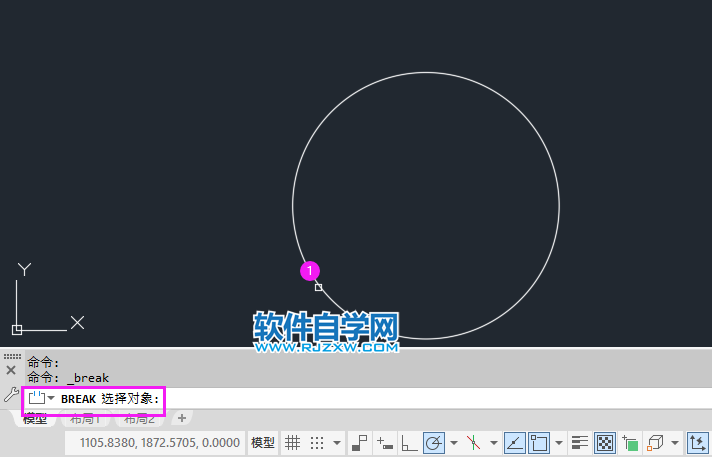Switch to the 布局1 layout tab
The image size is (712, 457).
point(85,418)
